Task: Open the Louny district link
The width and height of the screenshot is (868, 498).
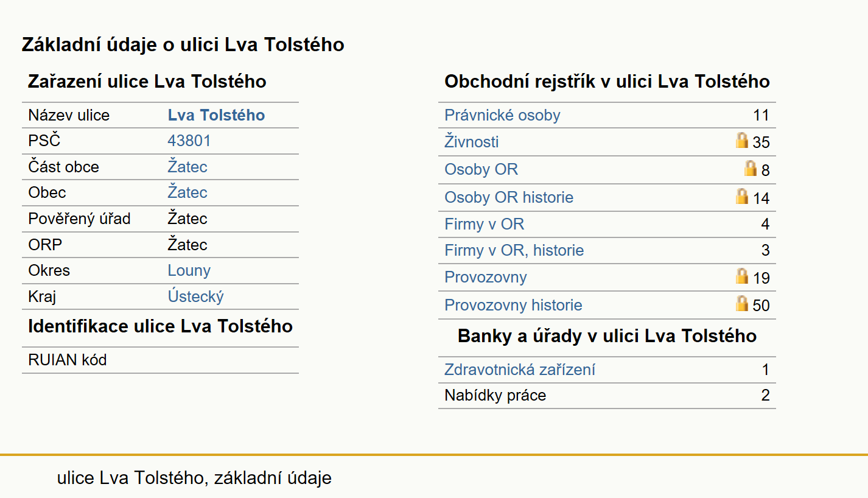Action: [189, 270]
